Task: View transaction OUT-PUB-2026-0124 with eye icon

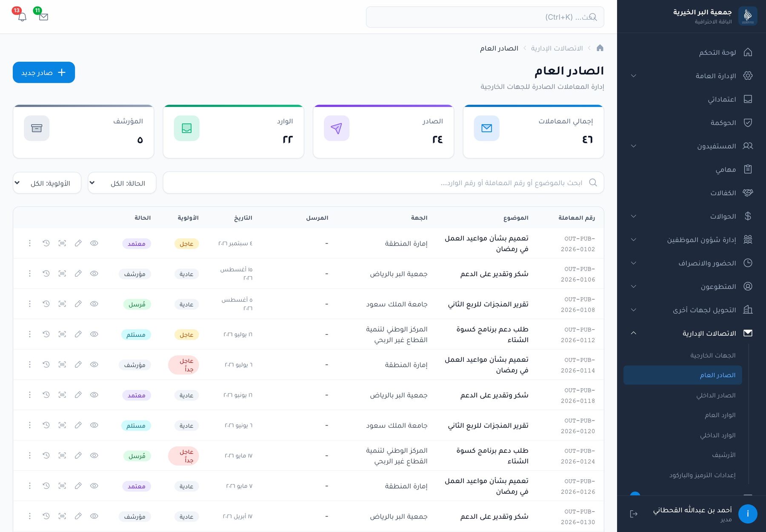Action: click(94, 455)
